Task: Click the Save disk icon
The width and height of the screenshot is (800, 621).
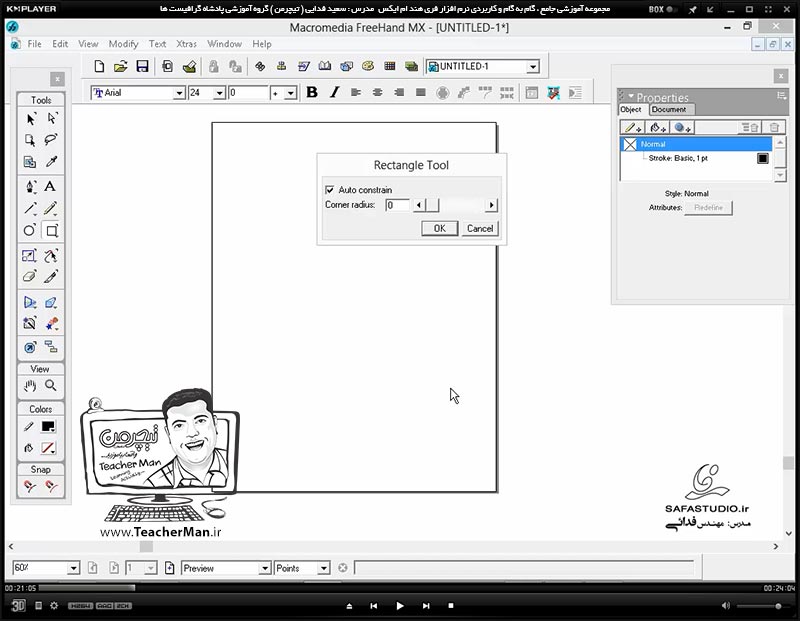Action: [x=142, y=66]
